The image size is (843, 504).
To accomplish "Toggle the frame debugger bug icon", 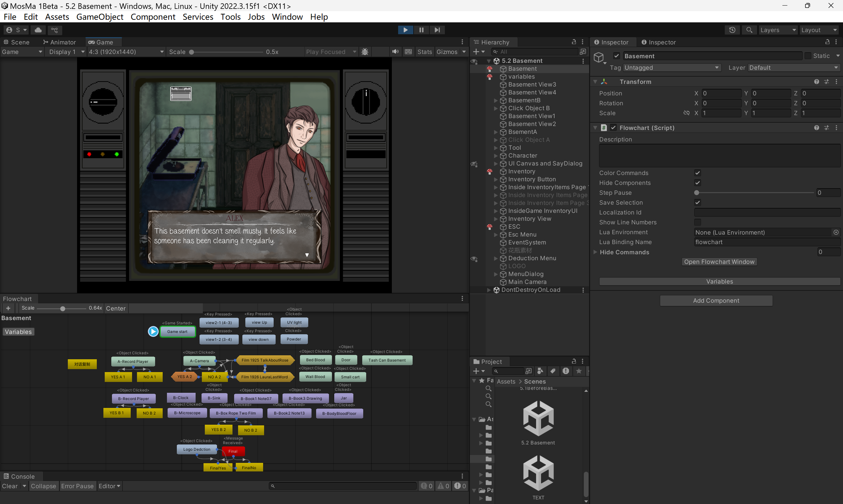I will point(365,52).
